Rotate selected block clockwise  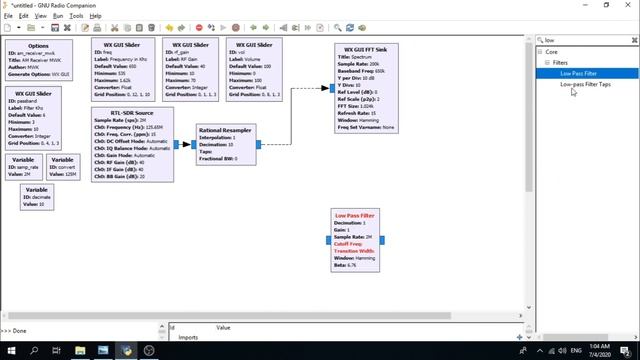(266, 28)
